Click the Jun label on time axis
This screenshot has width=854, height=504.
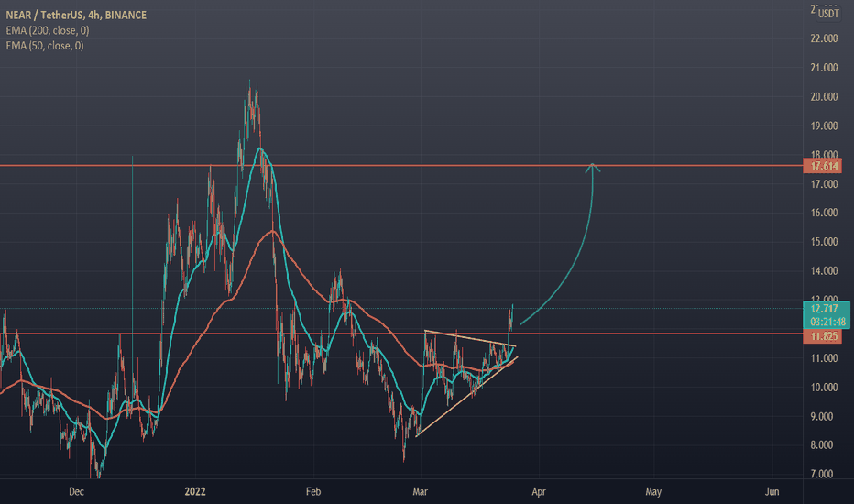click(772, 491)
